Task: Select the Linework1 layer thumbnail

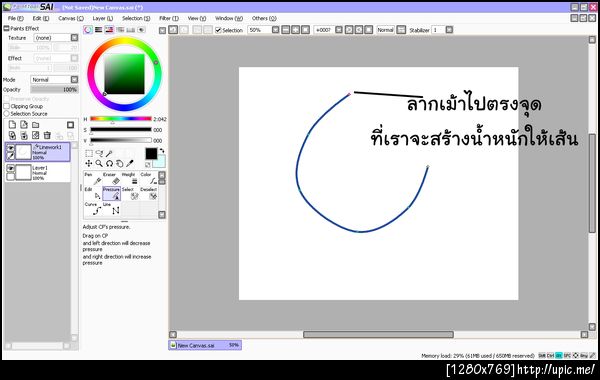Action: 23,152
